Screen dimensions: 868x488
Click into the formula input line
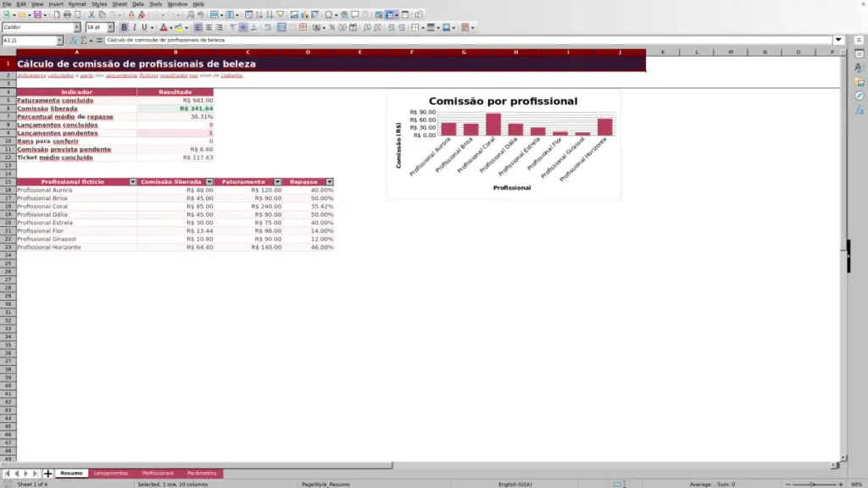click(x=468, y=41)
